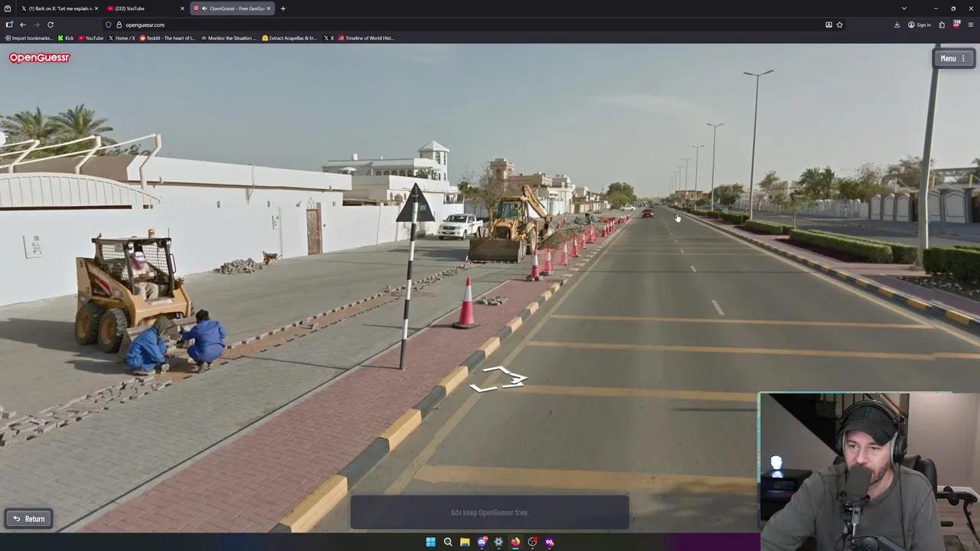Open the Kick bookmark
The width and height of the screenshot is (980, 551).
[66, 37]
